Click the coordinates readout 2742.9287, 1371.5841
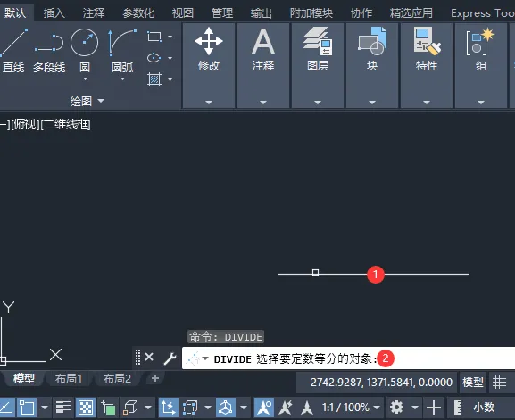The image size is (515, 420). (381, 383)
